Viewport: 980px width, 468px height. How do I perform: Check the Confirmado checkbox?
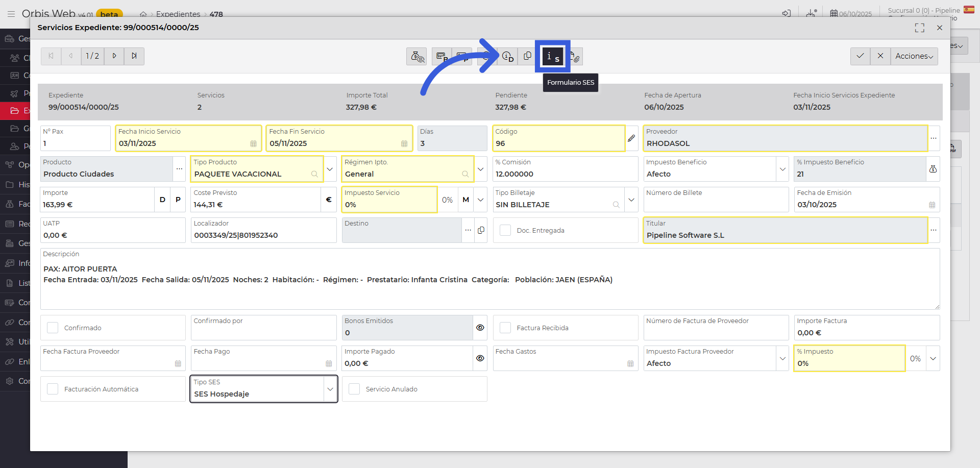pyautogui.click(x=53, y=328)
